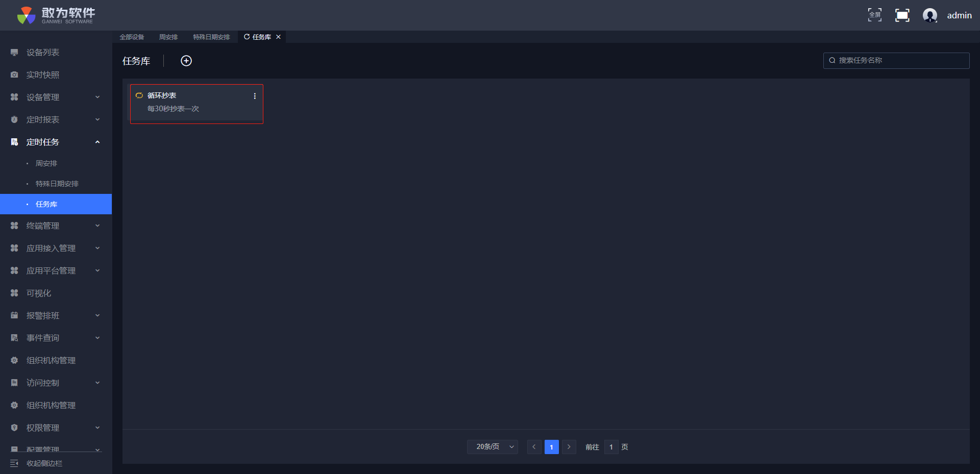Click the 可视化 sidebar icon
This screenshot has width=980, height=474.
(14, 293)
